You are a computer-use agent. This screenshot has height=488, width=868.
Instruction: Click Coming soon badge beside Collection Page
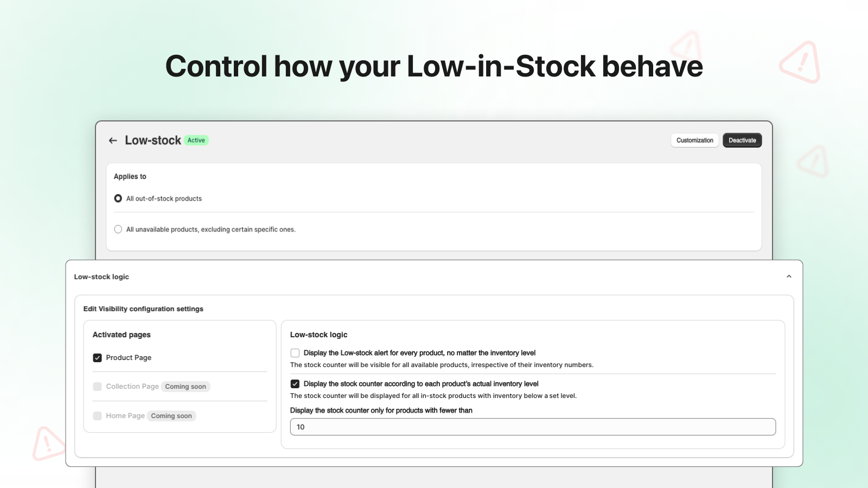point(186,387)
